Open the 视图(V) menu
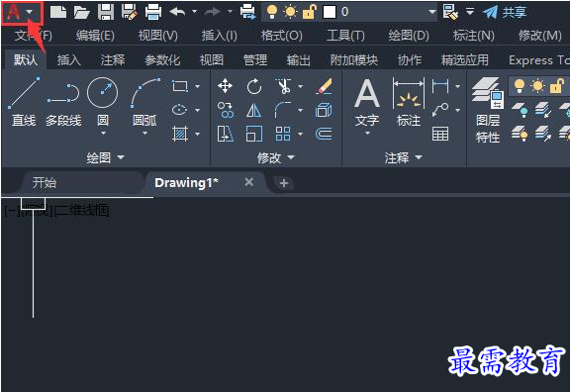Screen dimensions: 571x392 click(x=158, y=36)
